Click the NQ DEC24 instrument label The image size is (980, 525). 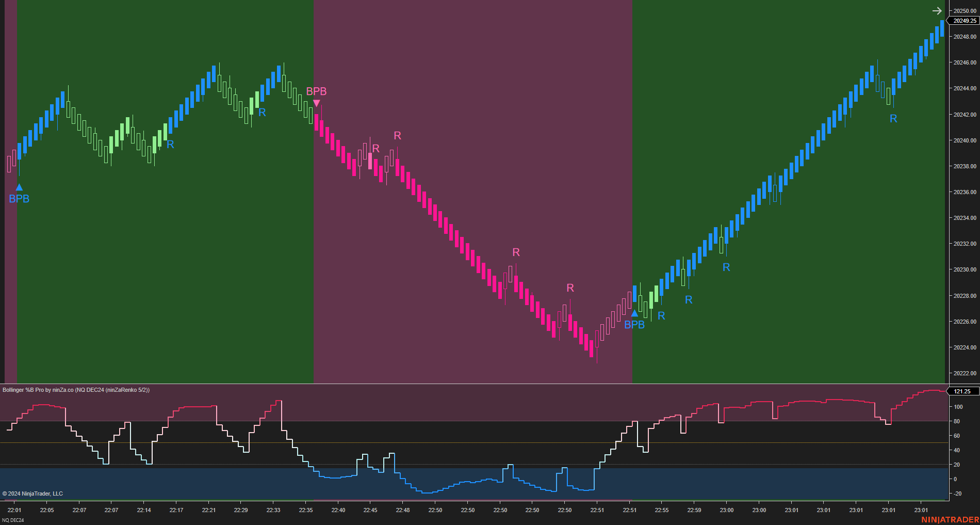(13, 520)
